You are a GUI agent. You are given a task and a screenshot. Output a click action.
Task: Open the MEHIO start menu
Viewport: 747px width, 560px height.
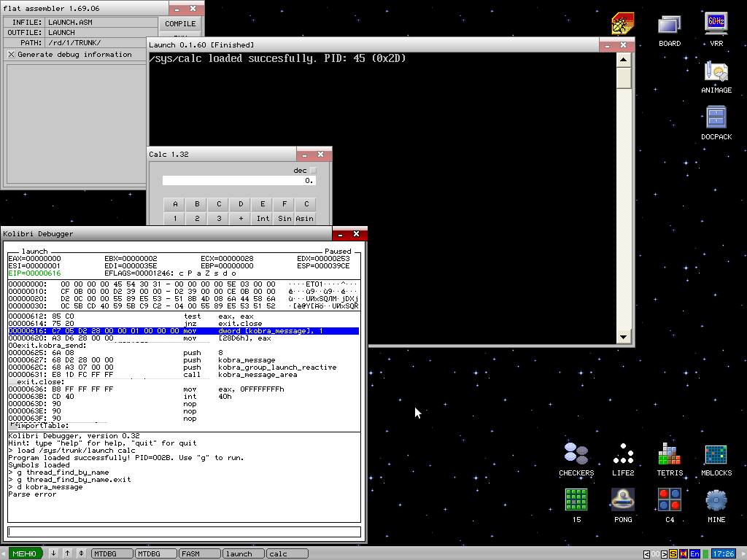coord(24,554)
